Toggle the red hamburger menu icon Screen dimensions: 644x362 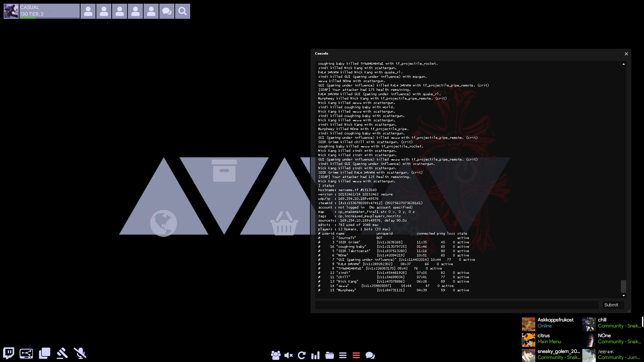(356, 355)
